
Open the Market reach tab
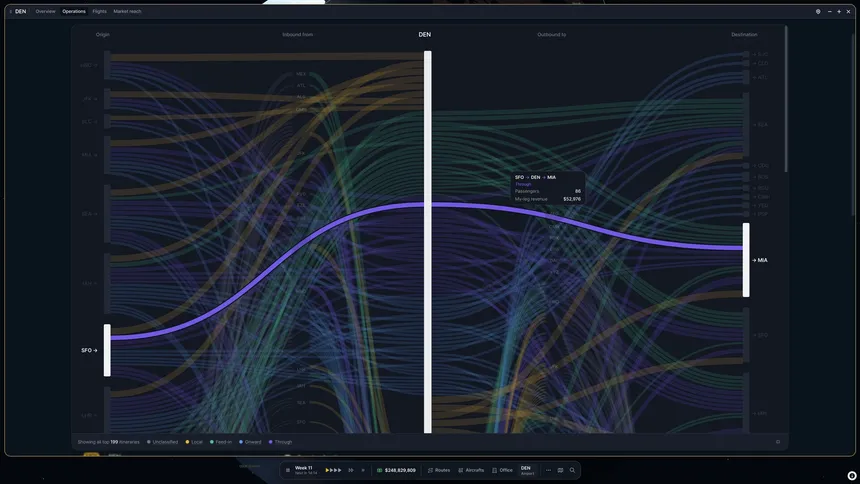(x=127, y=11)
